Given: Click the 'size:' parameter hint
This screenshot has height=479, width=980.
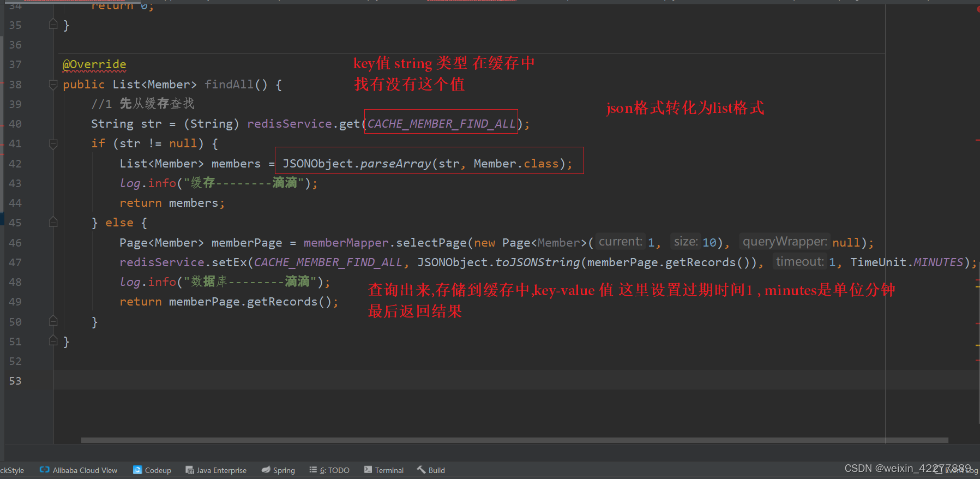Looking at the screenshot, I should pos(686,242).
